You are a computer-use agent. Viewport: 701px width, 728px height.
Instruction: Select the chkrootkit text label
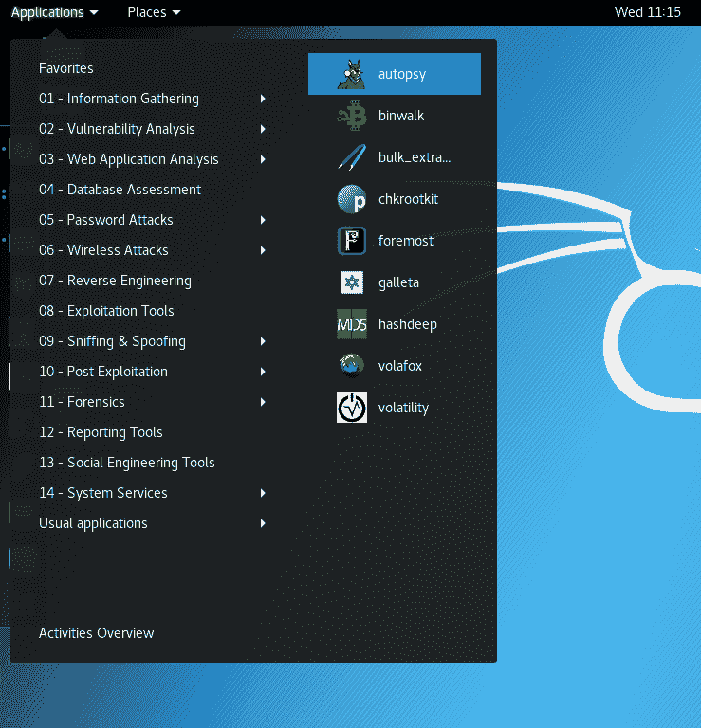tap(408, 199)
